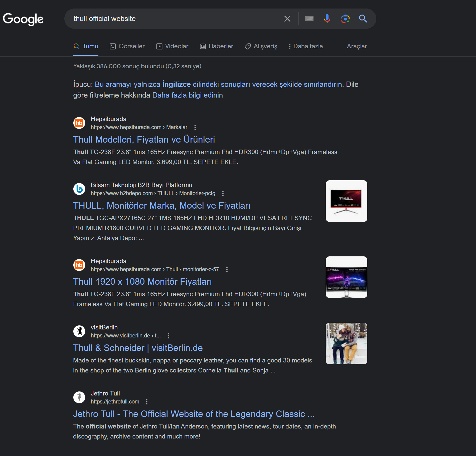Open the on-screen keyboard input tool

tap(309, 19)
